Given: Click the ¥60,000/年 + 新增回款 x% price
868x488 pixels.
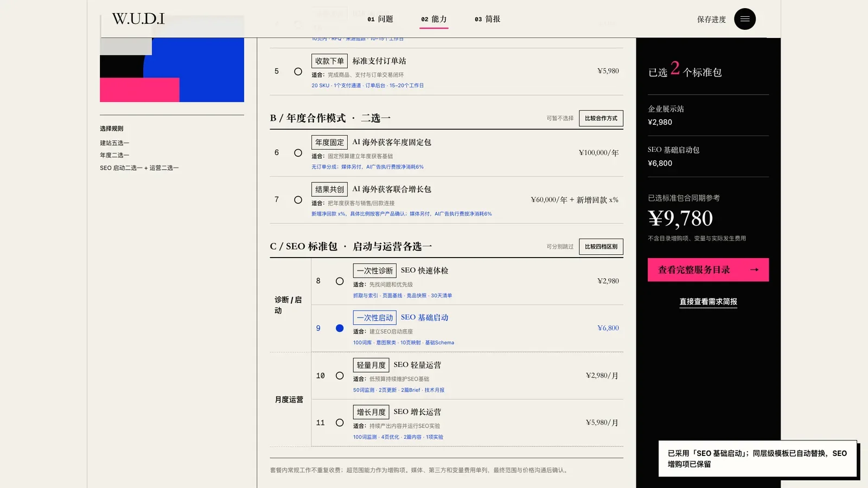Looking at the screenshot, I should [575, 200].
